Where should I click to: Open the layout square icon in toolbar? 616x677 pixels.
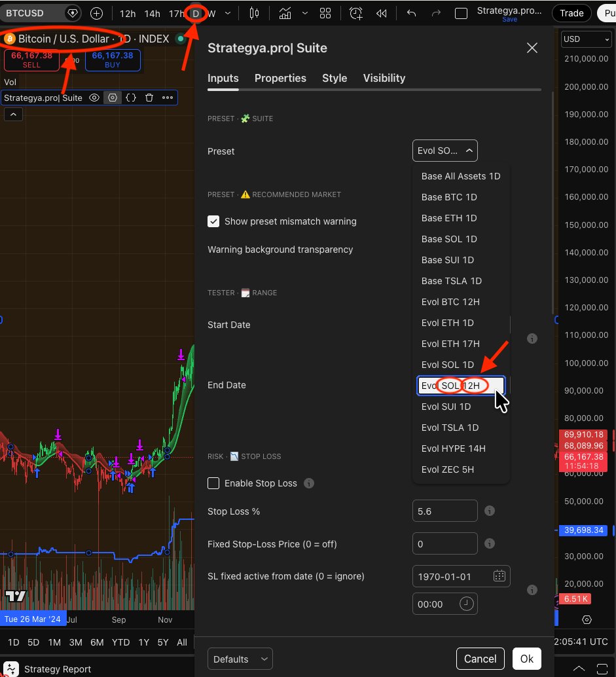coord(461,13)
